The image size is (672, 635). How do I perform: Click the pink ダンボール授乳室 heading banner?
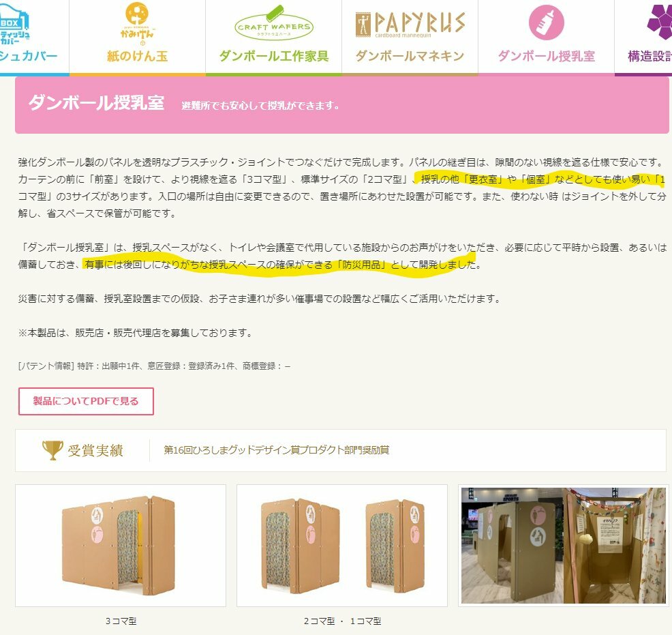pos(342,105)
